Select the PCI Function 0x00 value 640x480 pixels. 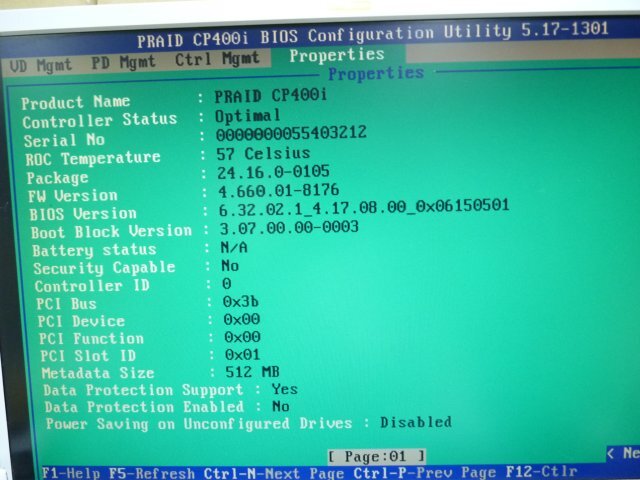coord(242,337)
